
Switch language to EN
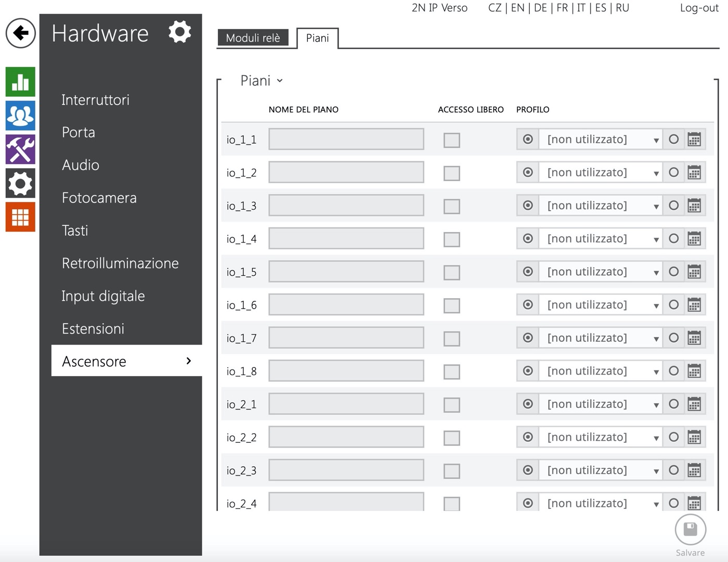[x=517, y=8]
